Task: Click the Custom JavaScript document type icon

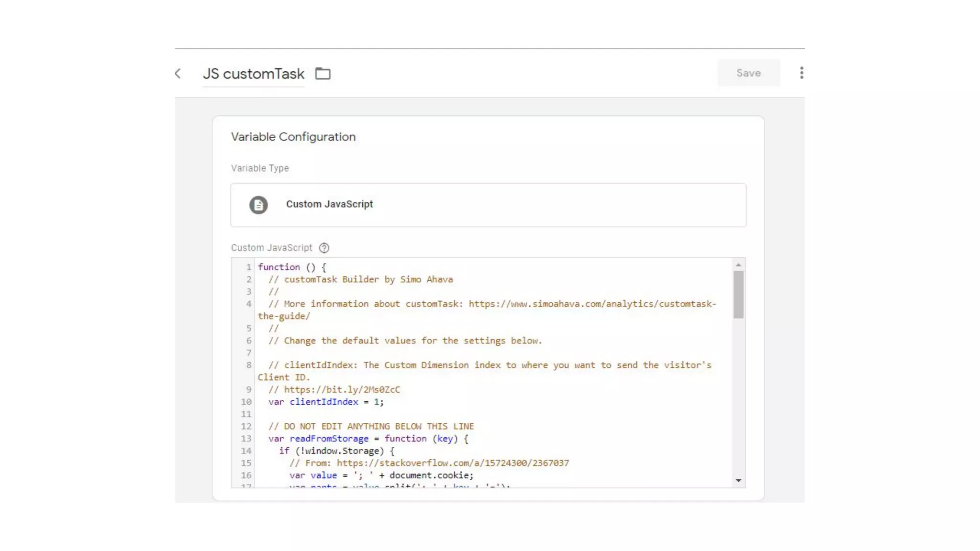Action: coord(258,205)
